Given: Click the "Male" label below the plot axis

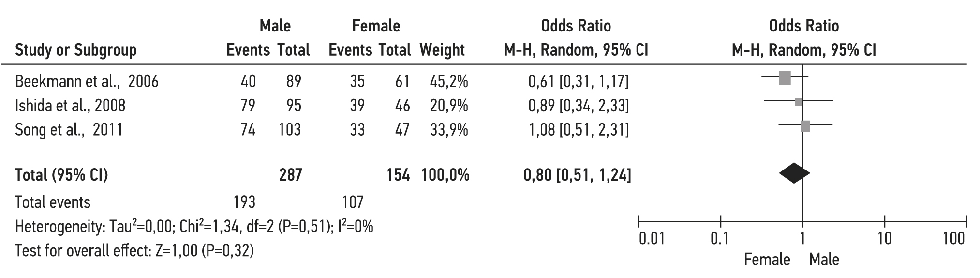Looking at the screenshot, I should (x=824, y=260).
